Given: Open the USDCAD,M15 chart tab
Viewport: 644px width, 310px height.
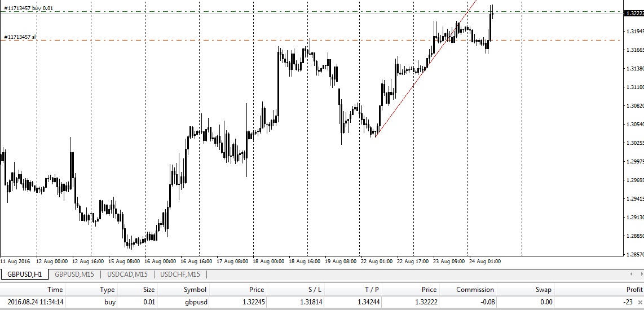Looking at the screenshot, I should click(127, 274).
